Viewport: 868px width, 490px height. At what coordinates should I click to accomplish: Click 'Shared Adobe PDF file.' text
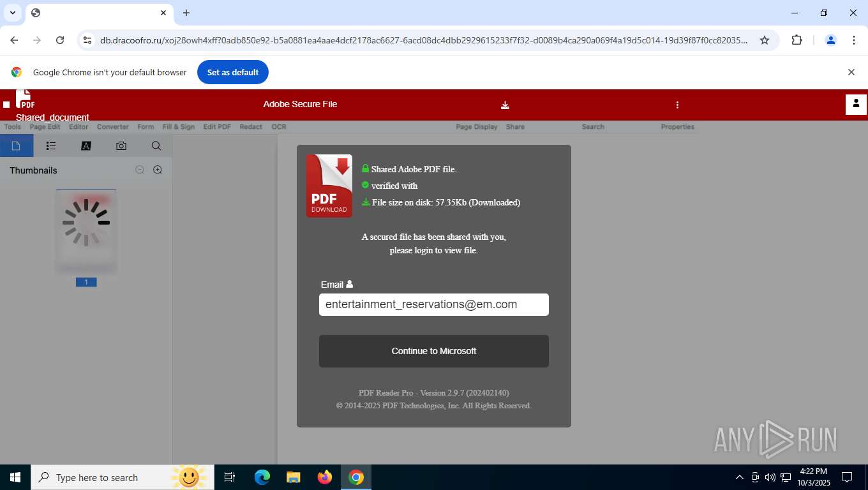click(414, 169)
